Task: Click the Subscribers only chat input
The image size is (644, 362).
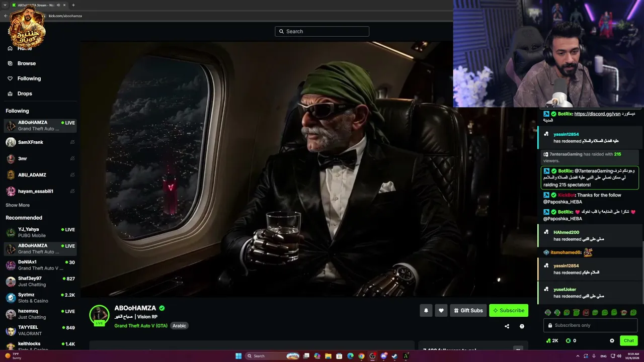Action: coord(591,325)
